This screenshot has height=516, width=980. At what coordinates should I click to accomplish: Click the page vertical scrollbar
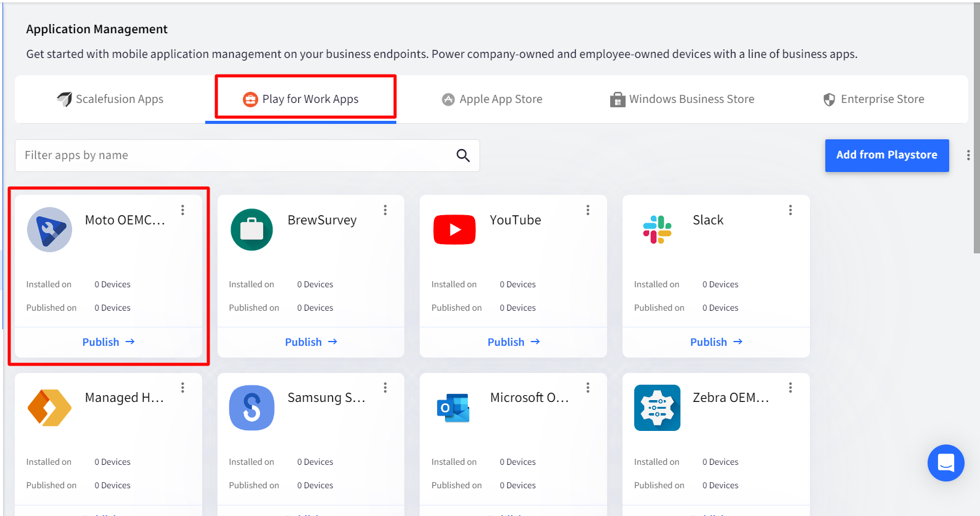[976, 129]
